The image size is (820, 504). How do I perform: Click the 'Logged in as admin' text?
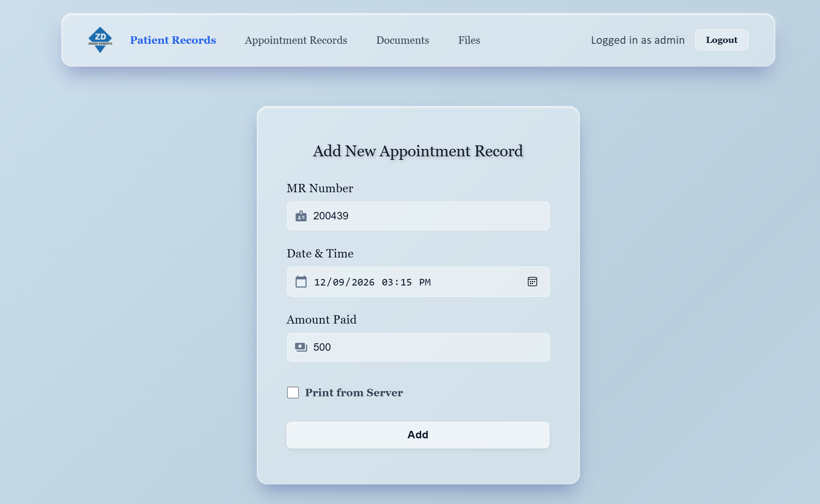638,40
